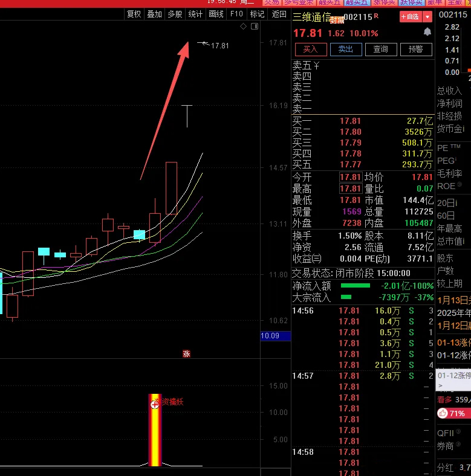Click 买五 bid price 17.77
The height and width of the screenshot is (476, 471).
[x=350, y=164]
